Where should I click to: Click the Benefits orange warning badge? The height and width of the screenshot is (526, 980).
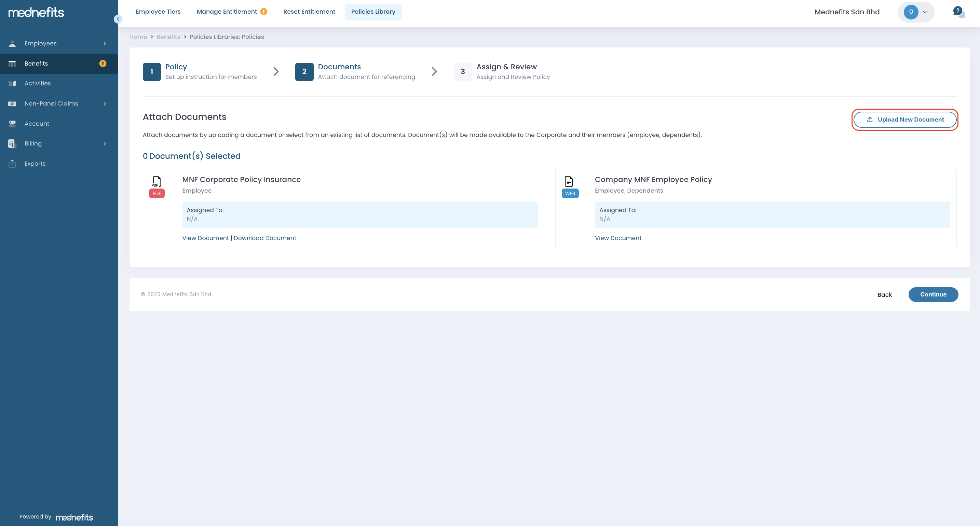click(103, 64)
